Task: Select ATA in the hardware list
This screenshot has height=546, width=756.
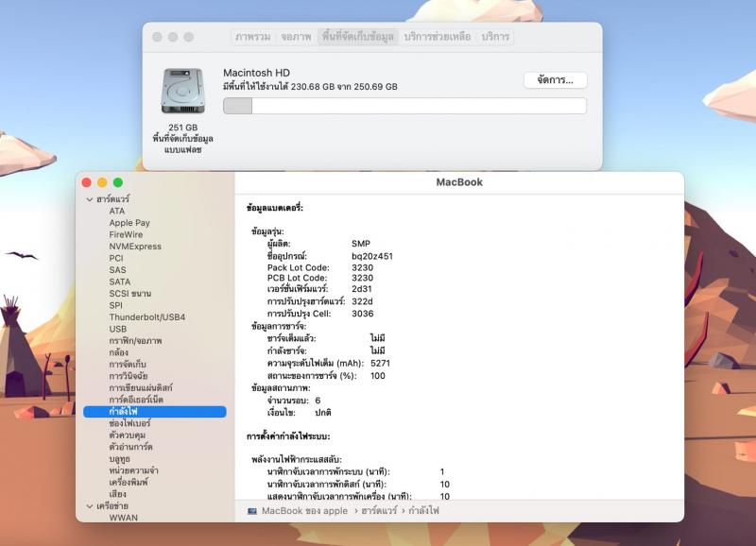Action: tap(116, 211)
